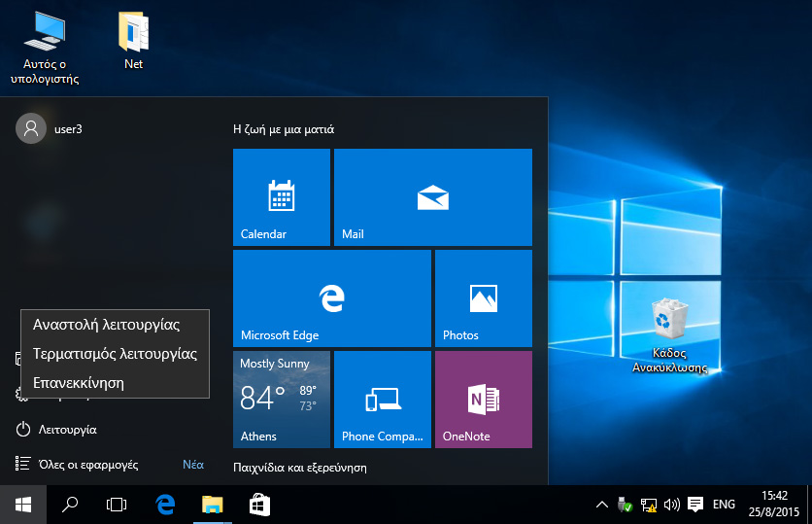Viewport: 812px width, 524px height.
Task: Open Όλες οι εφαρμογές list
Action: pyautogui.click(x=78, y=465)
